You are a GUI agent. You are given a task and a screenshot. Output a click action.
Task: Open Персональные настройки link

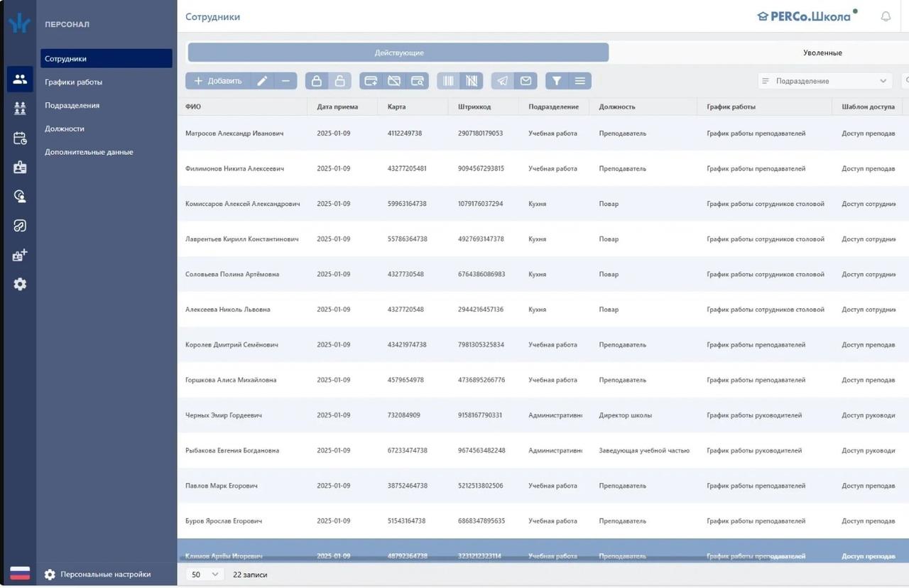[105, 575]
